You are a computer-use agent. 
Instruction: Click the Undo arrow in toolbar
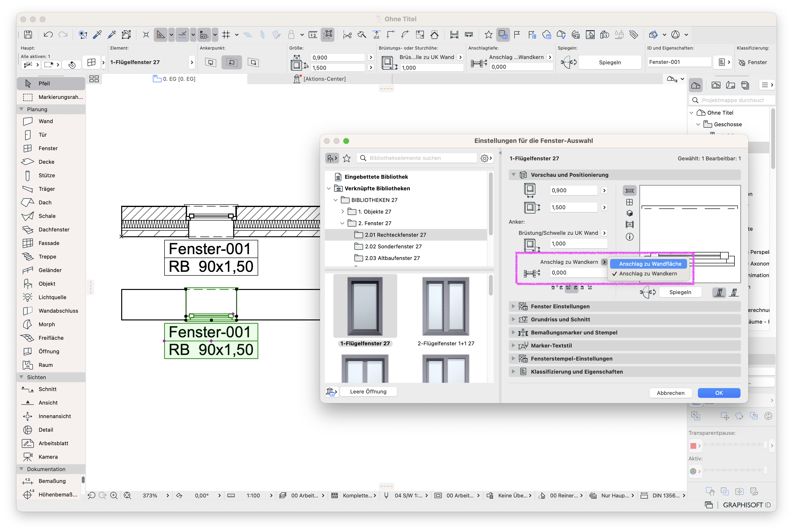(x=48, y=35)
